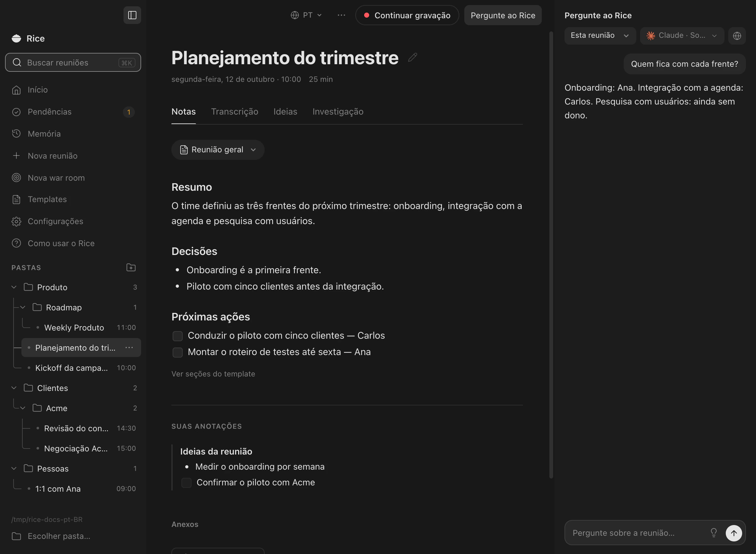Collapse the Pessoas folder chevron
This screenshot has height=554, width=756.
click(x=14, y=468)
